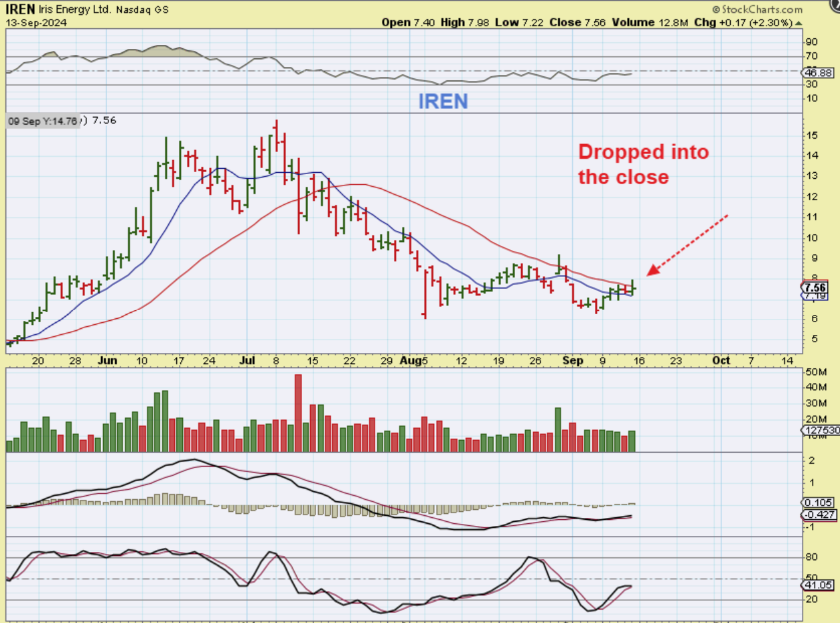Image resolution: width=840 pixels, height=623 pixels.
Task: Click the tallest red volume bar in July
Action: [298, 413]
